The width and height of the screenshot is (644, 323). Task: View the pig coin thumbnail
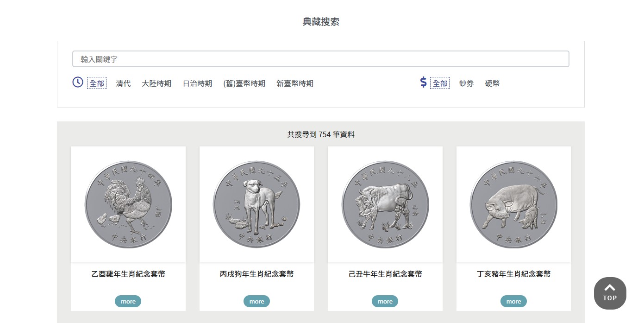coord(513,204)
